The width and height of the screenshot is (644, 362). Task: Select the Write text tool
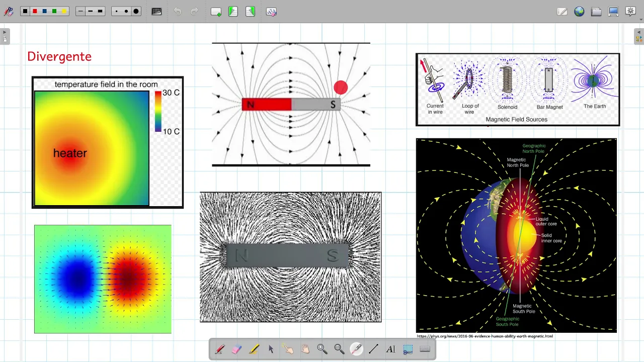pos(390,349)
